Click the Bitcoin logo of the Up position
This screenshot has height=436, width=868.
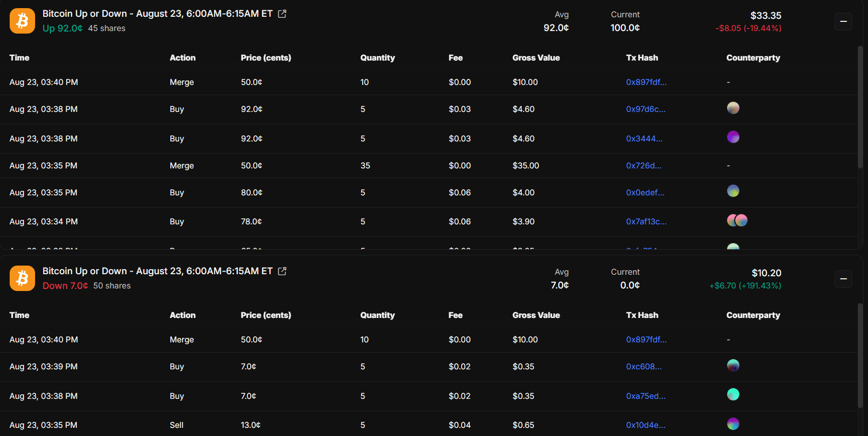[22, 21]
